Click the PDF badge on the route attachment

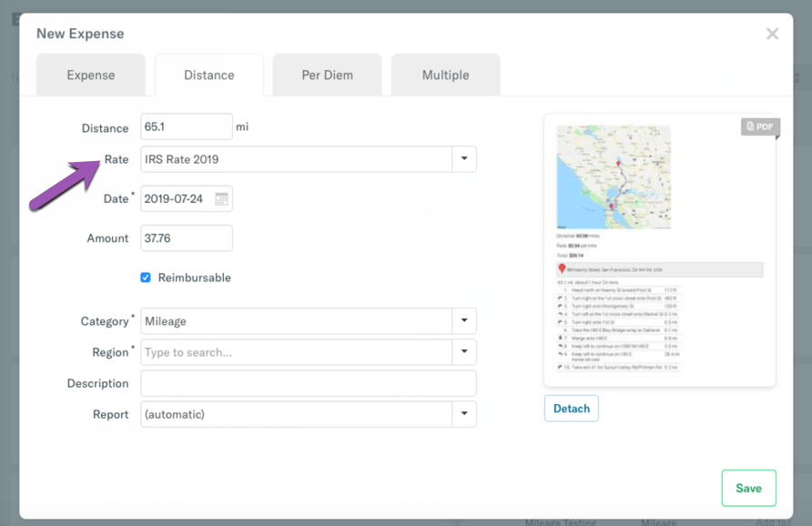[760, 126]
